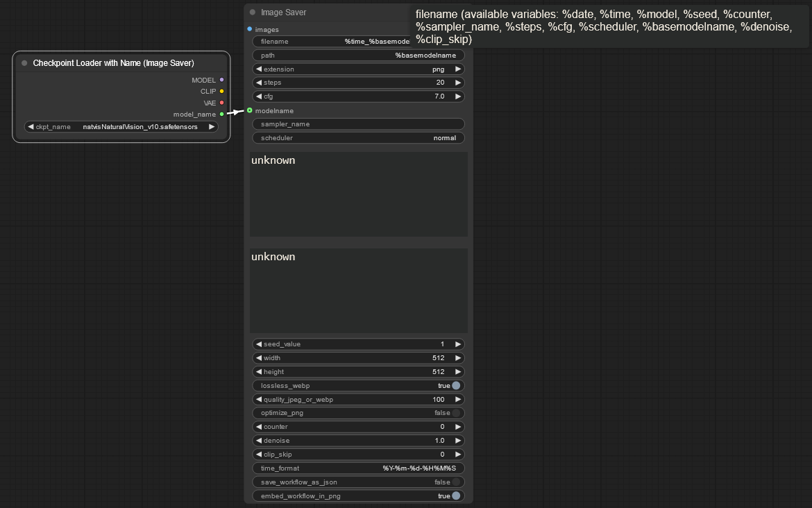The height and width of the screenshot is (508, 812).
Task: Click the first unknown text area
Action: tap(359, 194)
